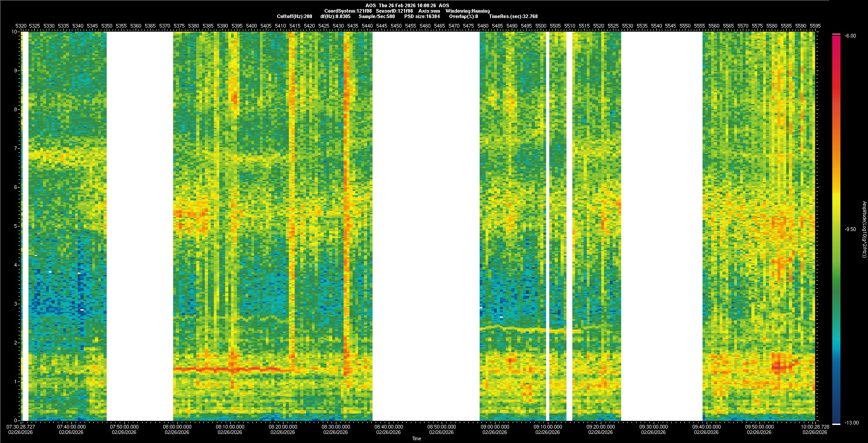
Task: Click the final time label 10:00:28.728
Action: 815,426
